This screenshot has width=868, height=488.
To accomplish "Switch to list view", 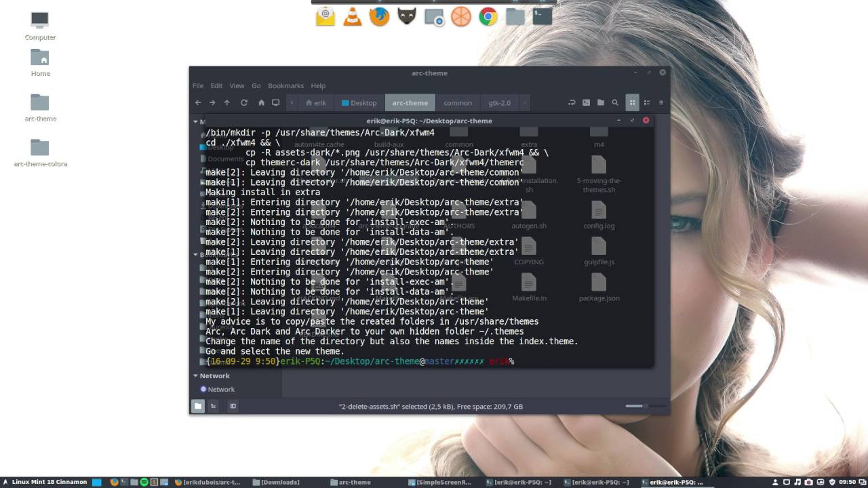I will [x=647, y=103].
